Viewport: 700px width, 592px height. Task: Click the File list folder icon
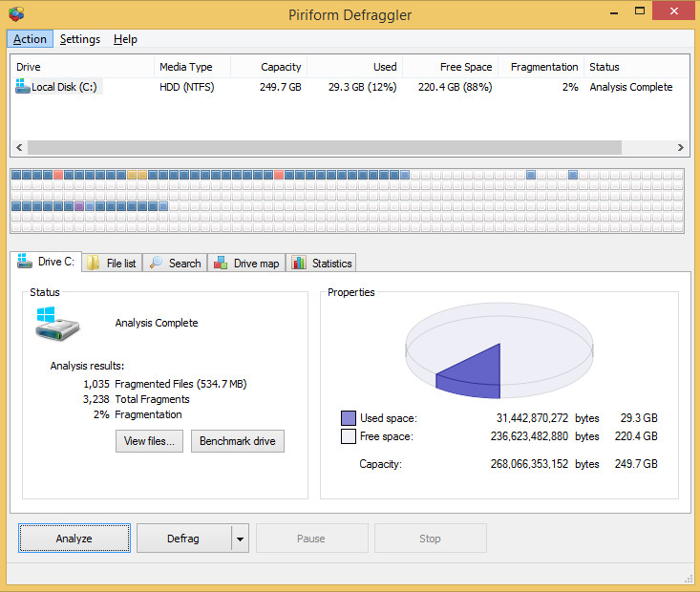pyautogui.click(x=93, y=263)
